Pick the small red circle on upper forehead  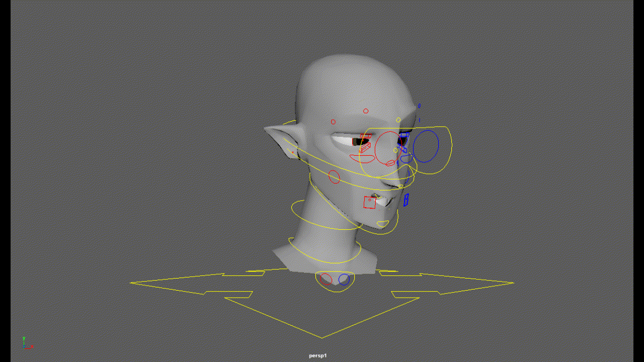coord(366,111)
